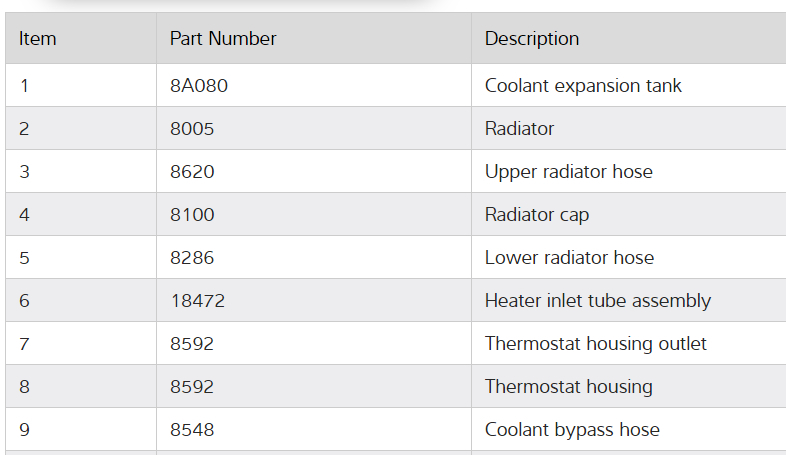The image size is (786, 455).
Task: Click the Item column header
Action: [38, 39]
